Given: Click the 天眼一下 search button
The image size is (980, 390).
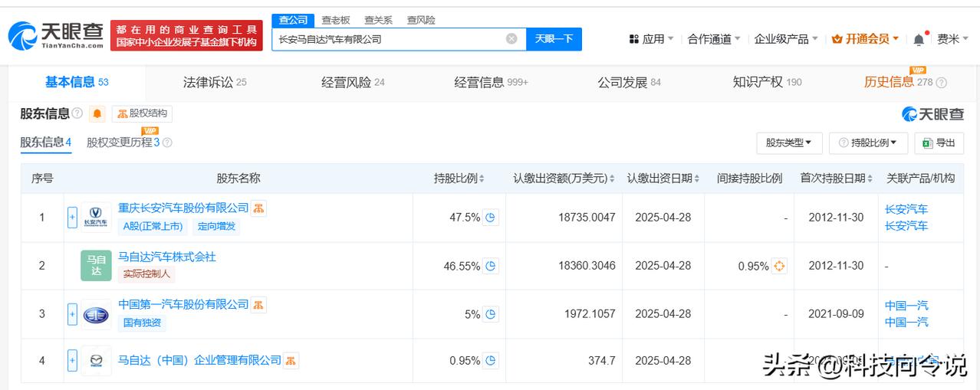Looking at the screenshot, I should [x=554, y=39].
